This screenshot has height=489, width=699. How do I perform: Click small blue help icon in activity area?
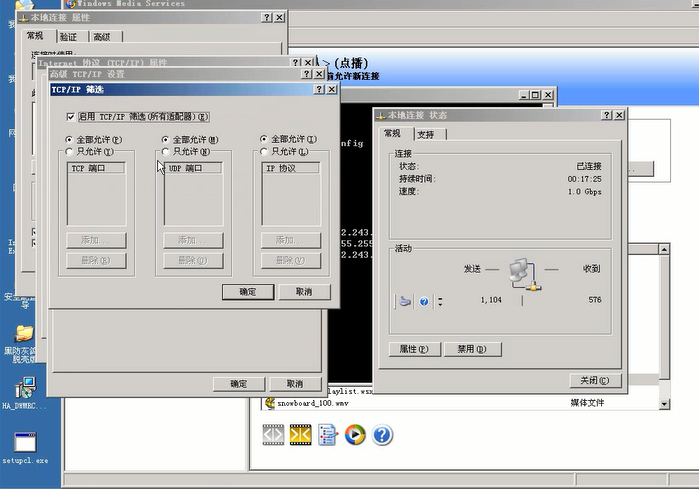[x=424, y=302]
